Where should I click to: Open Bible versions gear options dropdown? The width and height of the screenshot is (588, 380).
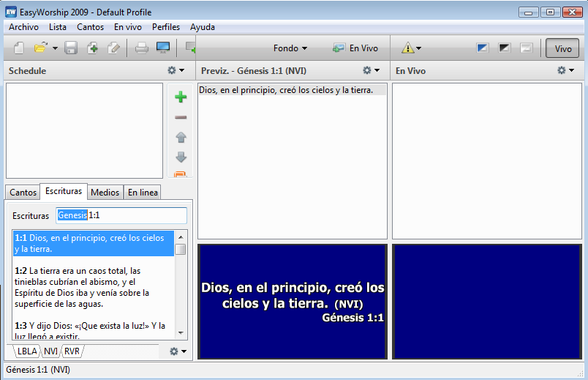[178, 351]
